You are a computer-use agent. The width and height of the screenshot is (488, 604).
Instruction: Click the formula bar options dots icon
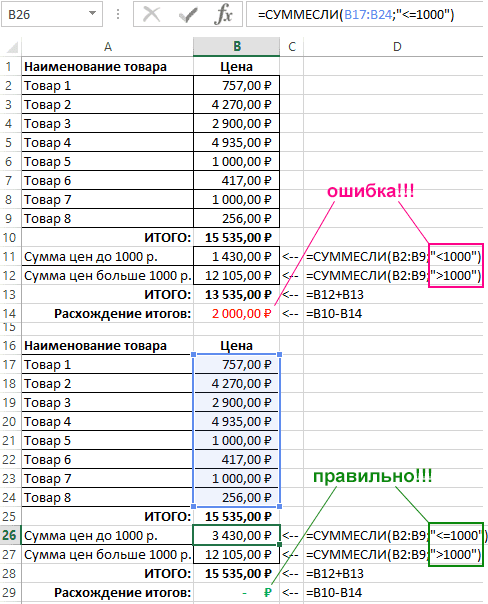(x=118, y=14)
